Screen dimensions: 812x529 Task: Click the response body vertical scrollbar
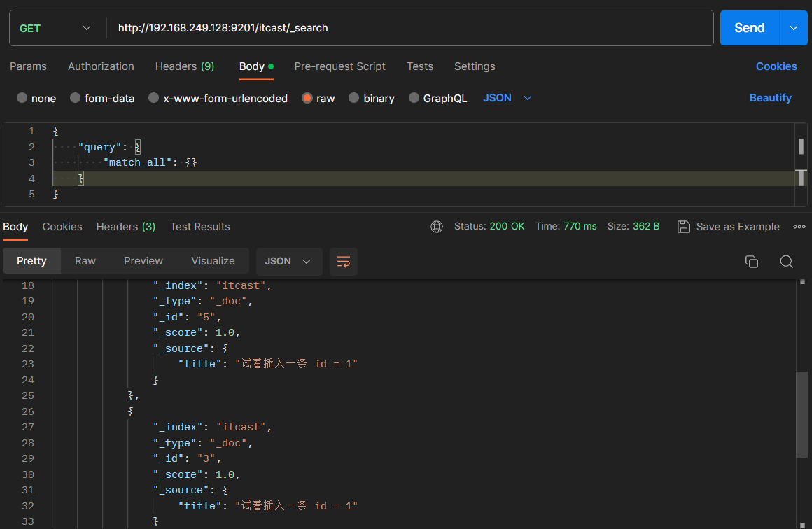tap(801, 414)
